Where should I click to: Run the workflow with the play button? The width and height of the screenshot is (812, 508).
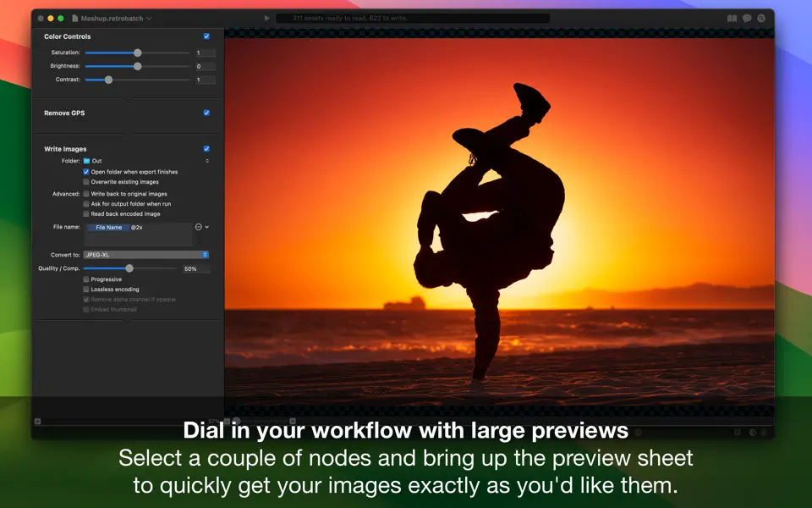coord(267,17)
